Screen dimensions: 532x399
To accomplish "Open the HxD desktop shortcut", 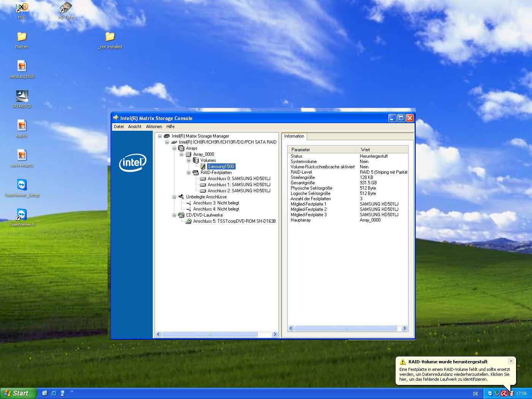I will [22, 10].
